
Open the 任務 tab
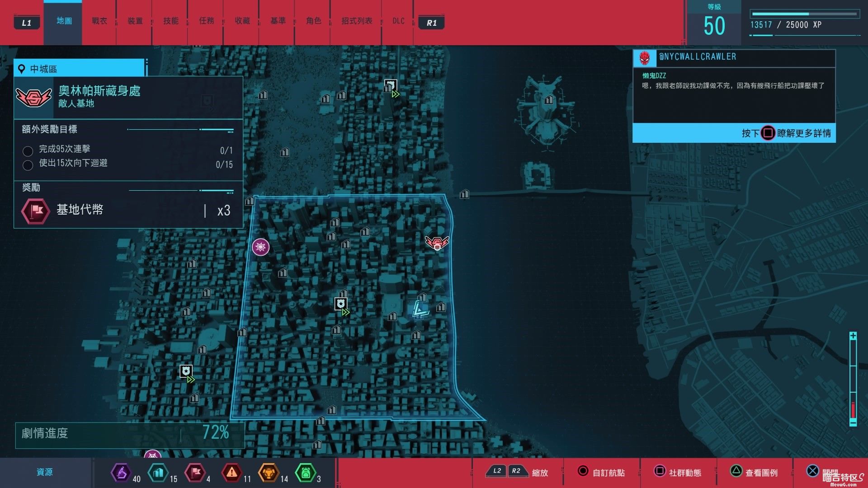pos(206,21)
